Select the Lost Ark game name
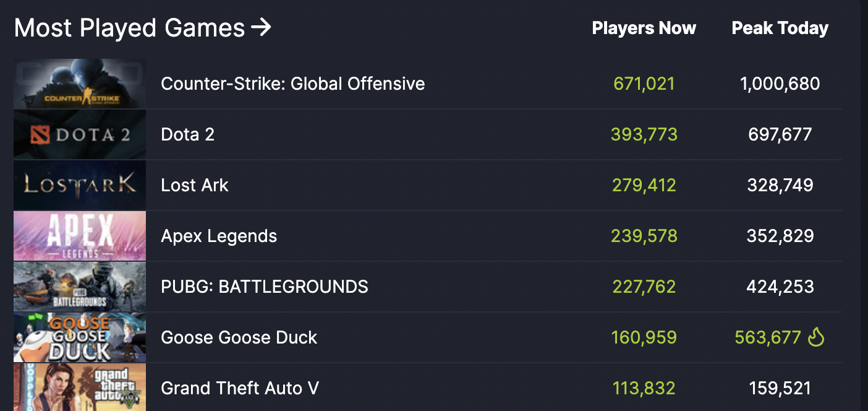Viewport: 868px width, 411px height. click(194, 185)
